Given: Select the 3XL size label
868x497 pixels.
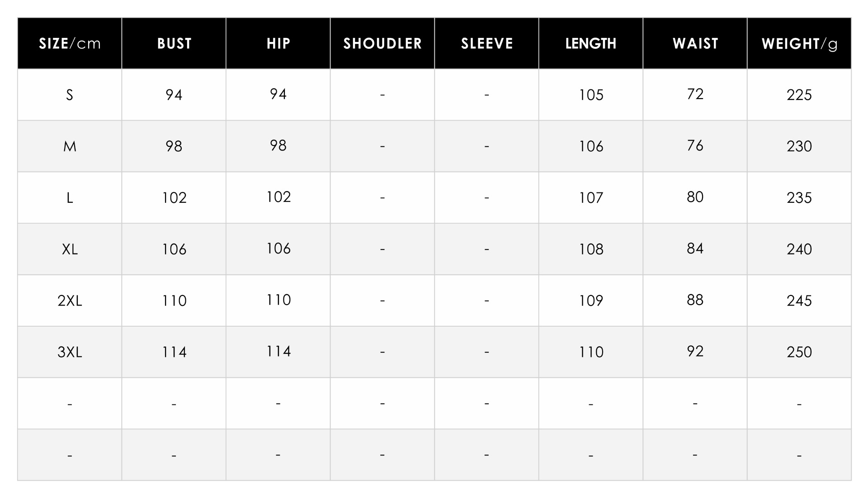Looking at the screenshot, I should point(70,352).
